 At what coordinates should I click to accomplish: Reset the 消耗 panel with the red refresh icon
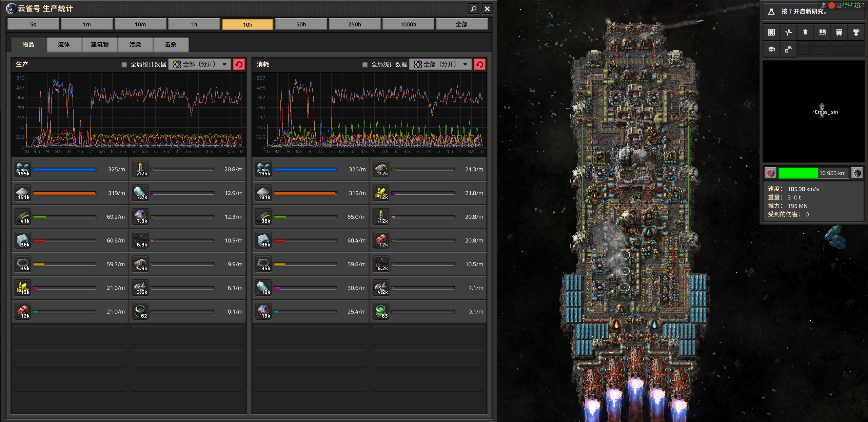point(480,64)
